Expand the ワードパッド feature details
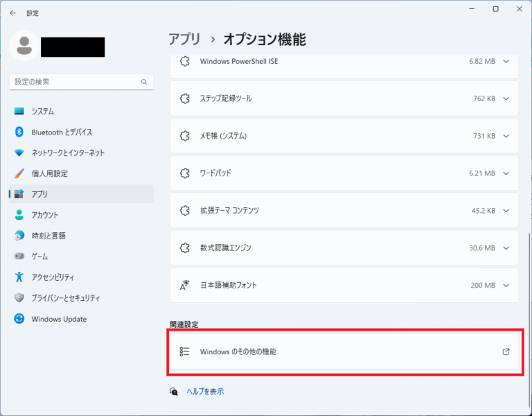Screen dimensions: 532x416 pos(506,173)
